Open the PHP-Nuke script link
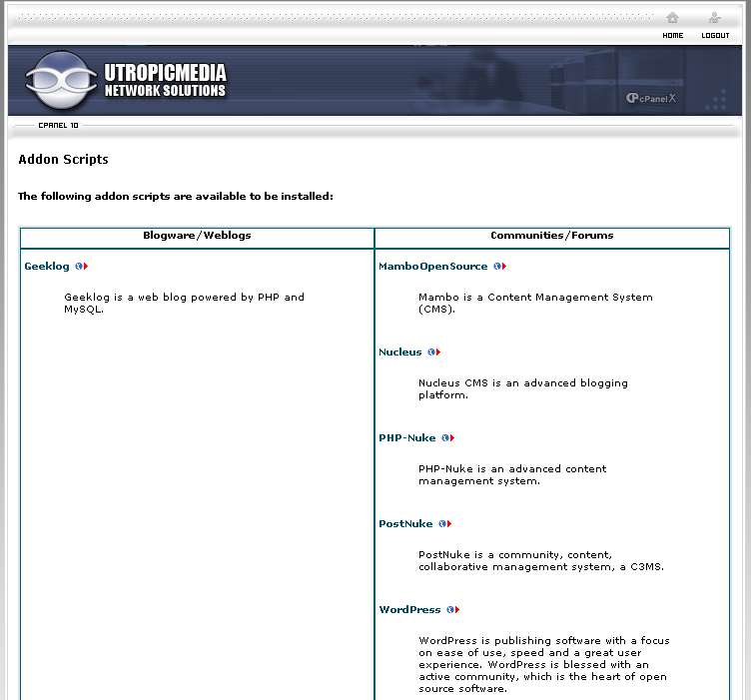The height and width of the screenshot is (700, 751). coord(407,437)
